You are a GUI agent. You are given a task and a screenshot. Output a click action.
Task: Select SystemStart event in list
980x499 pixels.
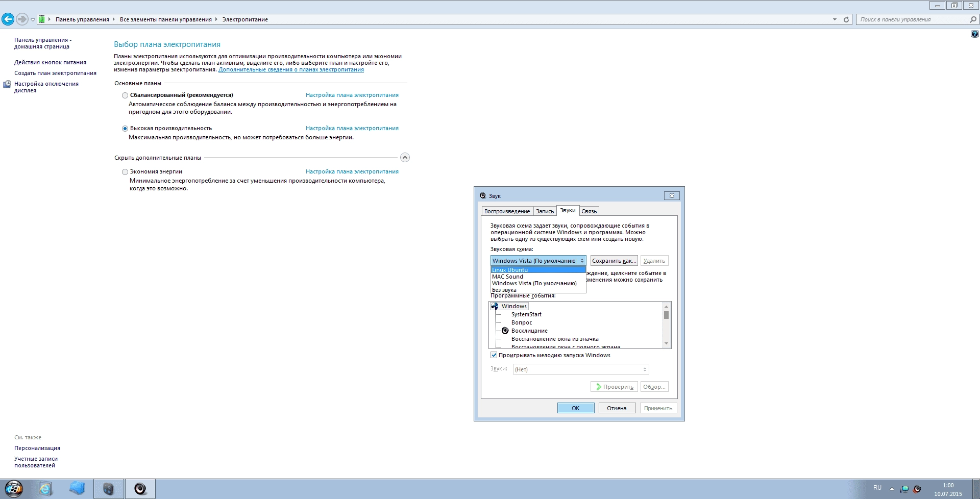click(x=526, y=314)
